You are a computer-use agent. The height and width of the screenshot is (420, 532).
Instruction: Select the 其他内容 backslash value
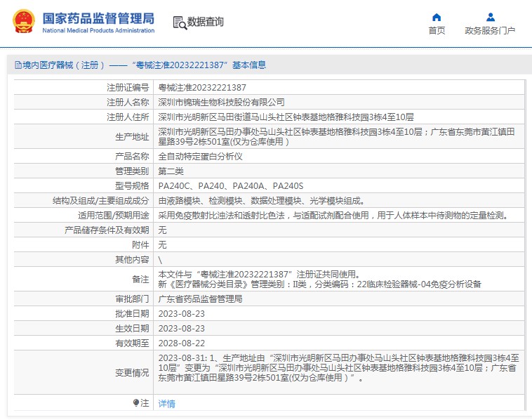(160, 260)
